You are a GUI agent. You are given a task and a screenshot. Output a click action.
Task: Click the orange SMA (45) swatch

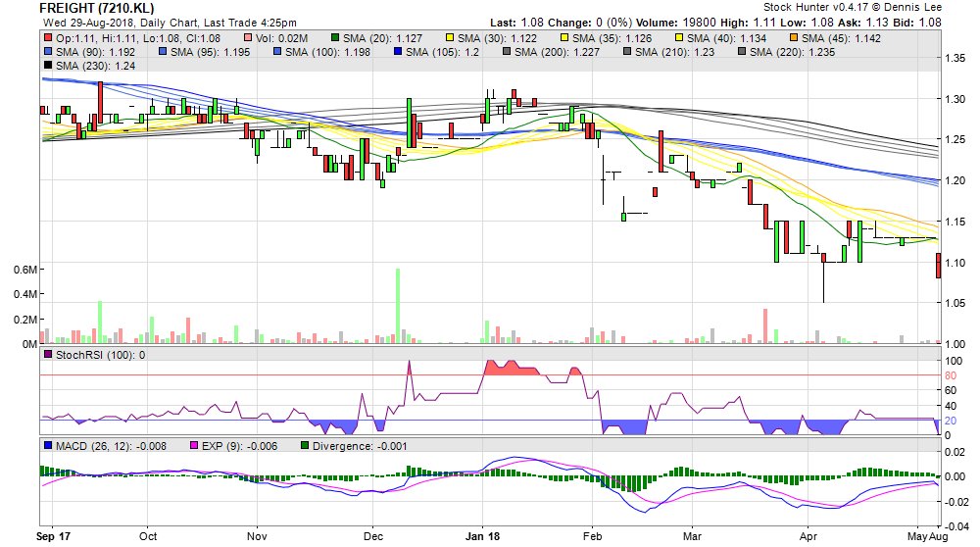(795, 38)
